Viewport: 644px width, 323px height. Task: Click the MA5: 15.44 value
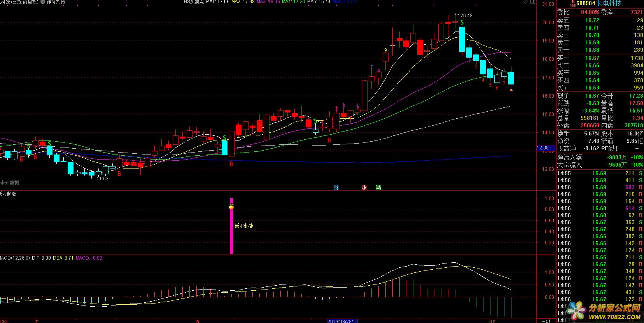319,2
